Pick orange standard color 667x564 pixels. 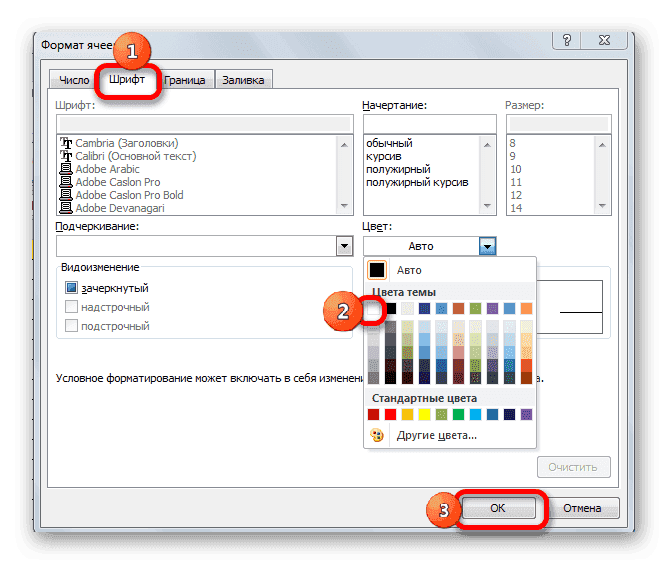(407, 414)
